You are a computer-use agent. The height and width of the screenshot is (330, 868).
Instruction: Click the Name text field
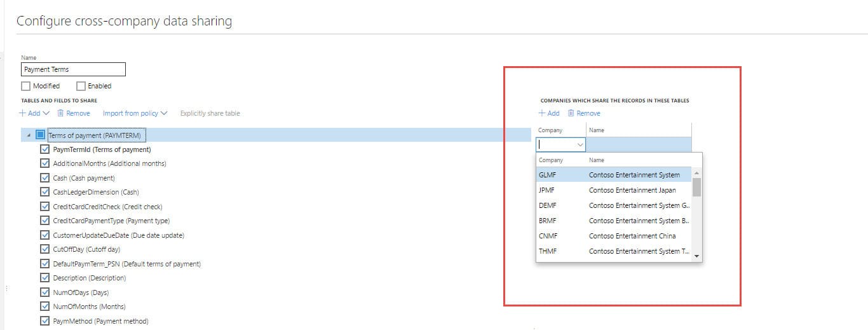click(x=73, y=69)
